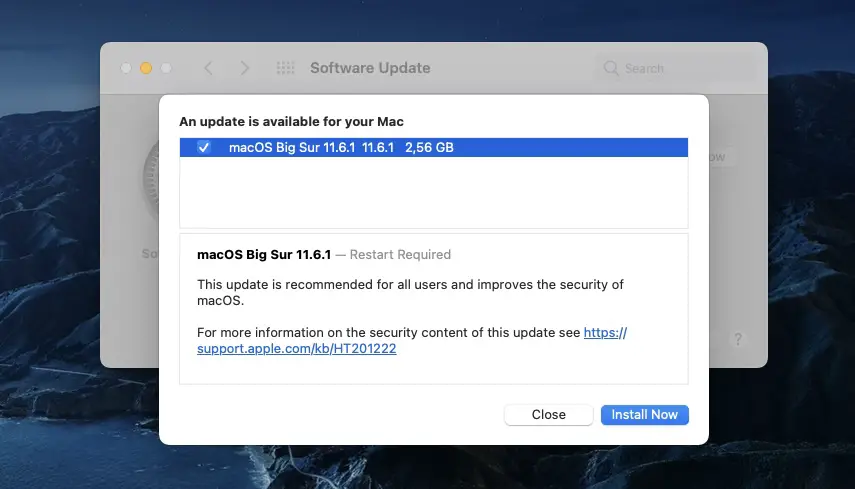Click the Software Update window title

pos(370,68)
